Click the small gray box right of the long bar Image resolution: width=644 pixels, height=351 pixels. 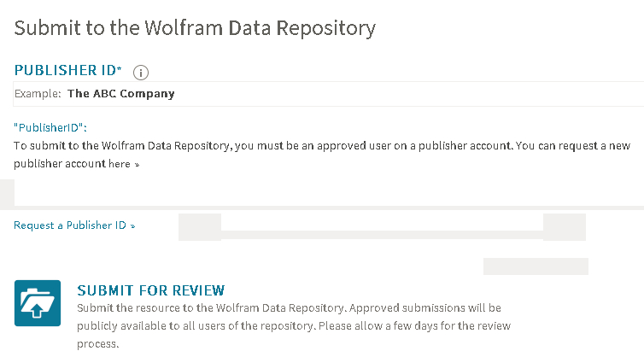coord(565,227)
